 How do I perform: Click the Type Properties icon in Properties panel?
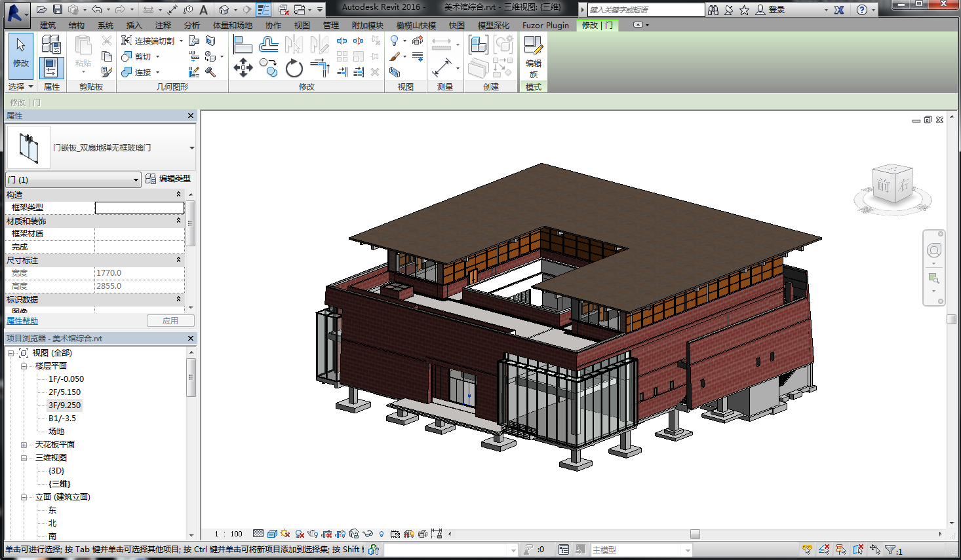[x=52, y=45]
